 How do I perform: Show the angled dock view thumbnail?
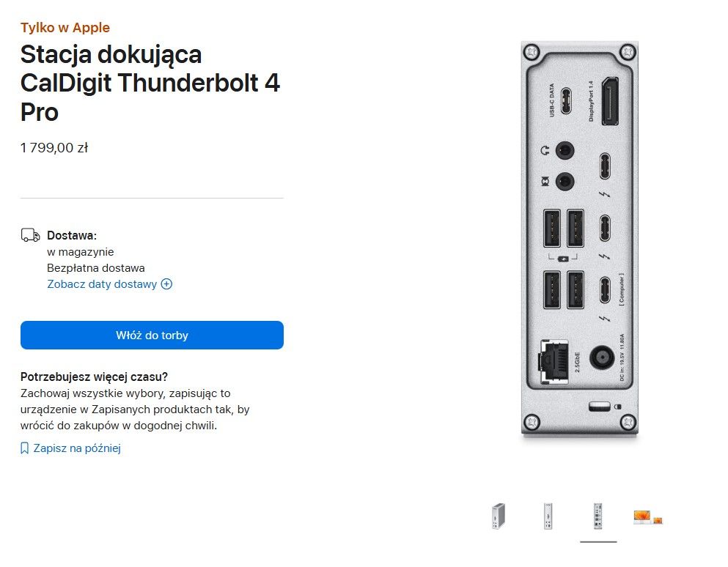499,516
